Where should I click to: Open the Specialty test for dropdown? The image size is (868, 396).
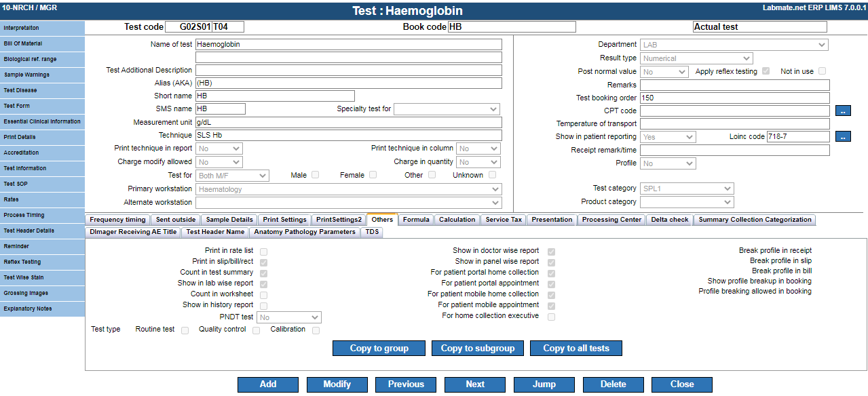click(x=447, y=109)
